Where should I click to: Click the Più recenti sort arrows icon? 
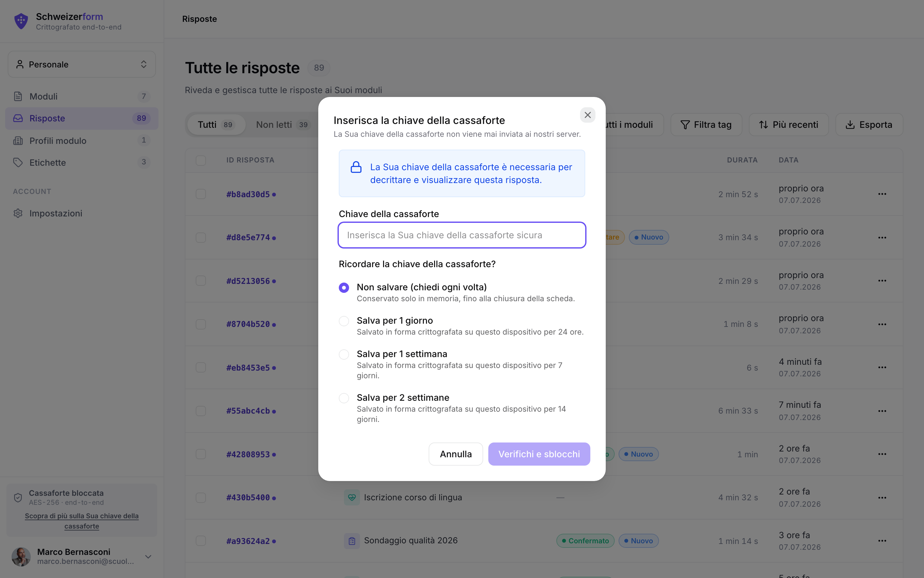click(763, 125)
